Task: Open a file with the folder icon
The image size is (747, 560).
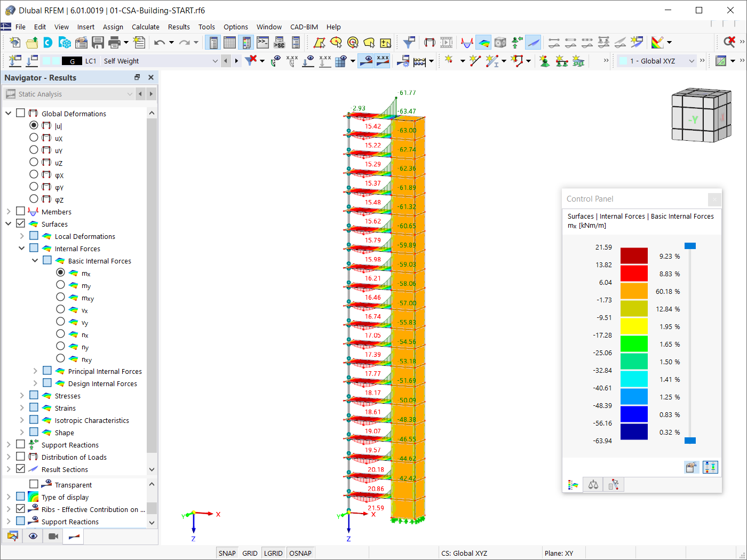Action: [x=32, y=42]
